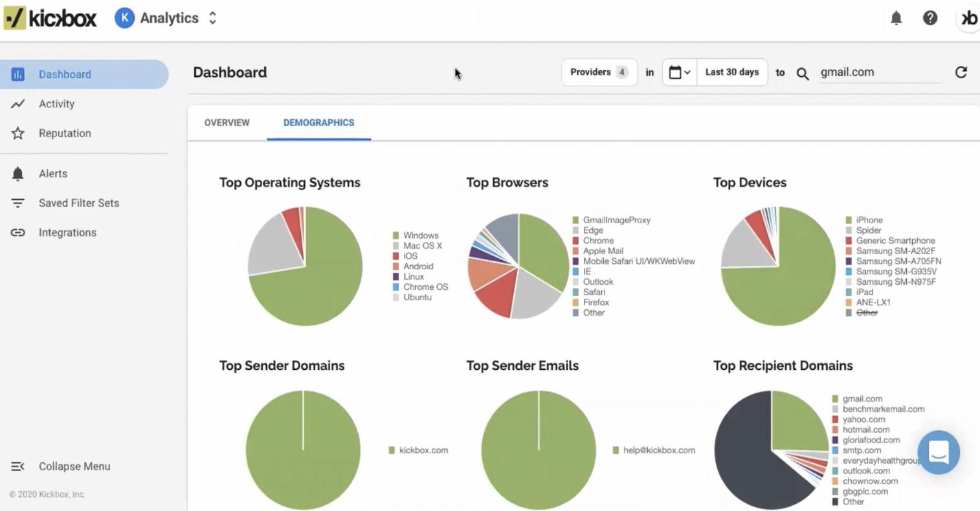Image resolution: width=980 pixels, height=511 pixels.
Task: Toggle the Apple Mail legend entry
Action: pyautogui.click(x=598, y=251)
